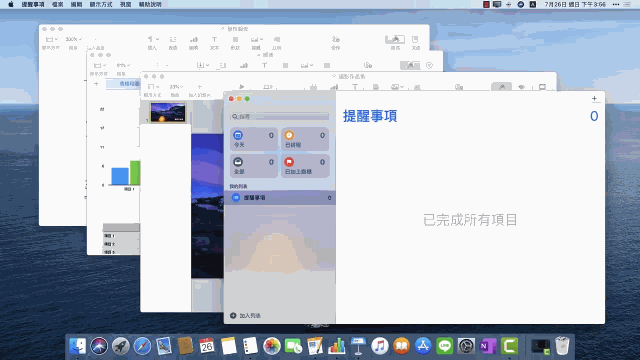Open the Mail stamp icon in the Dock
This screenshot has height=360, width=640.
[x=164, y=346]
